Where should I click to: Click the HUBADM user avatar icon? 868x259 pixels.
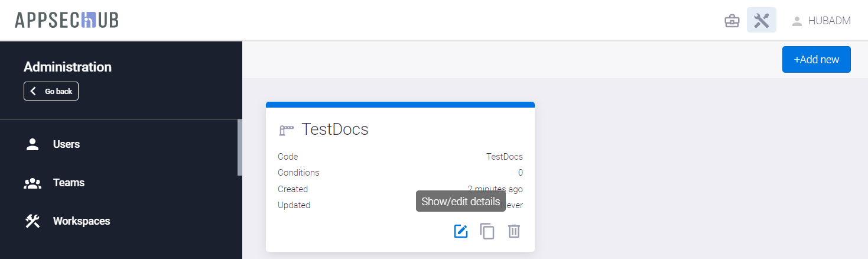tap(797, 21)
